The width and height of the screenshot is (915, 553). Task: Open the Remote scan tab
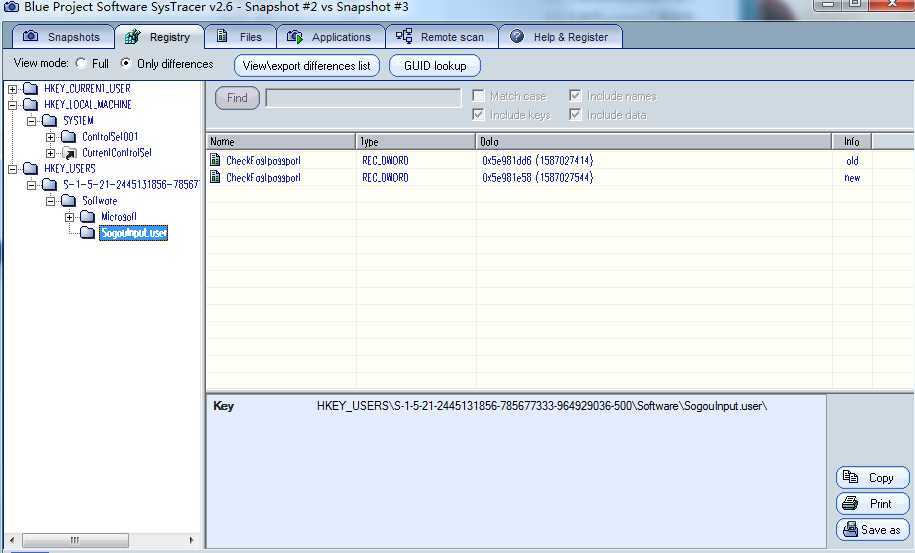click(x=442, y=37)
